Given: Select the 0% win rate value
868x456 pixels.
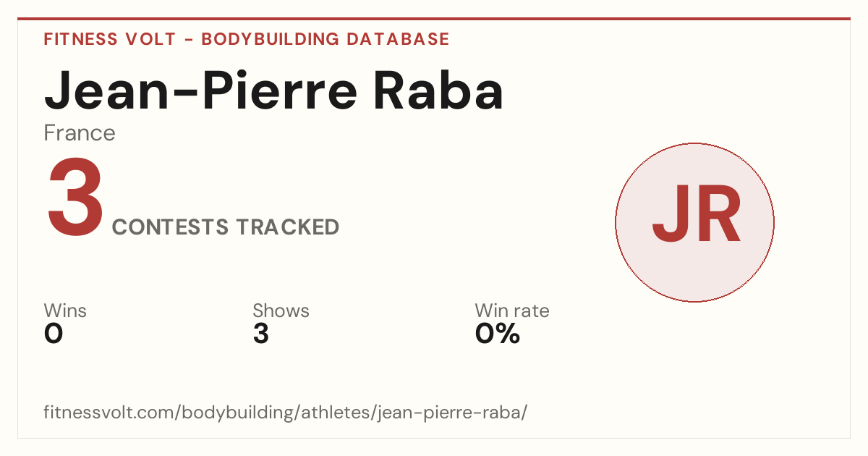Looking at the screenshot, I should click(498, 334).
